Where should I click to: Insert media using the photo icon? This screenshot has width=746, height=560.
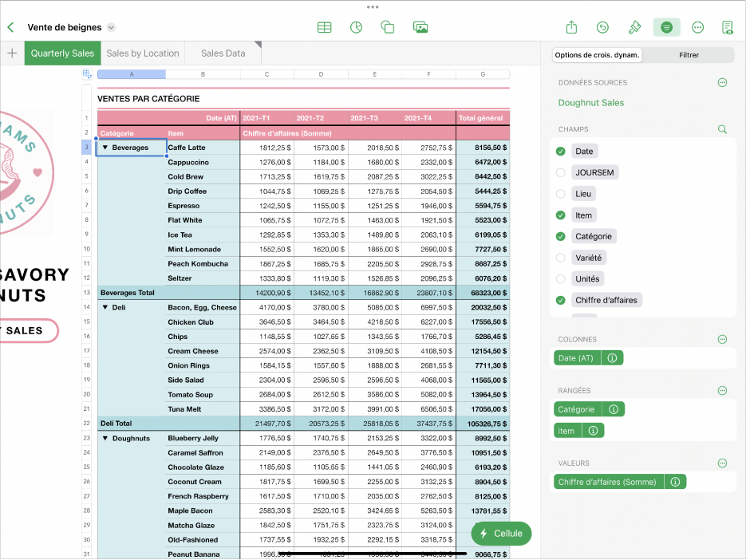tap(420, 28)
